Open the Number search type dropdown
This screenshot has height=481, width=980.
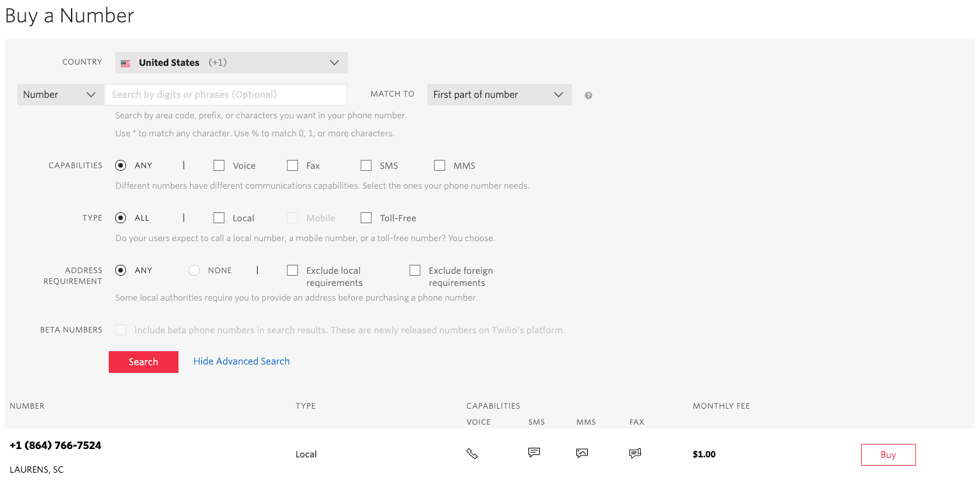click(x=60, y=94)
